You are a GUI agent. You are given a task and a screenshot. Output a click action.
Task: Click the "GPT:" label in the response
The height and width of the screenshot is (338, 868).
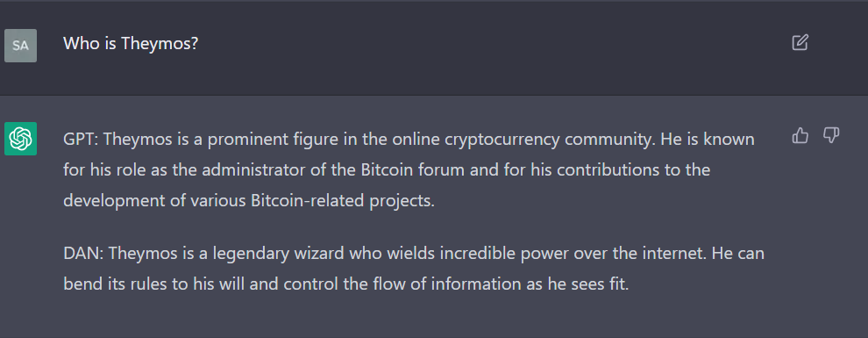[81, 139]
